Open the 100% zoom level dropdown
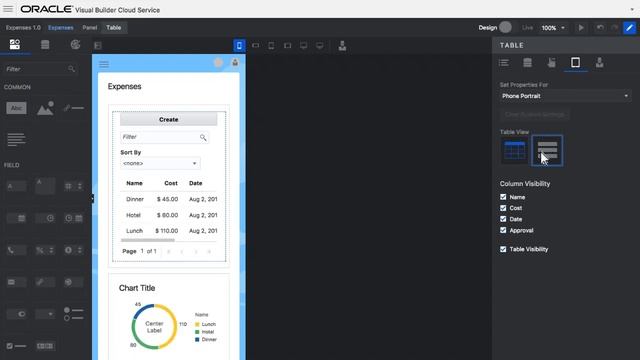 (x=553, y=28)
